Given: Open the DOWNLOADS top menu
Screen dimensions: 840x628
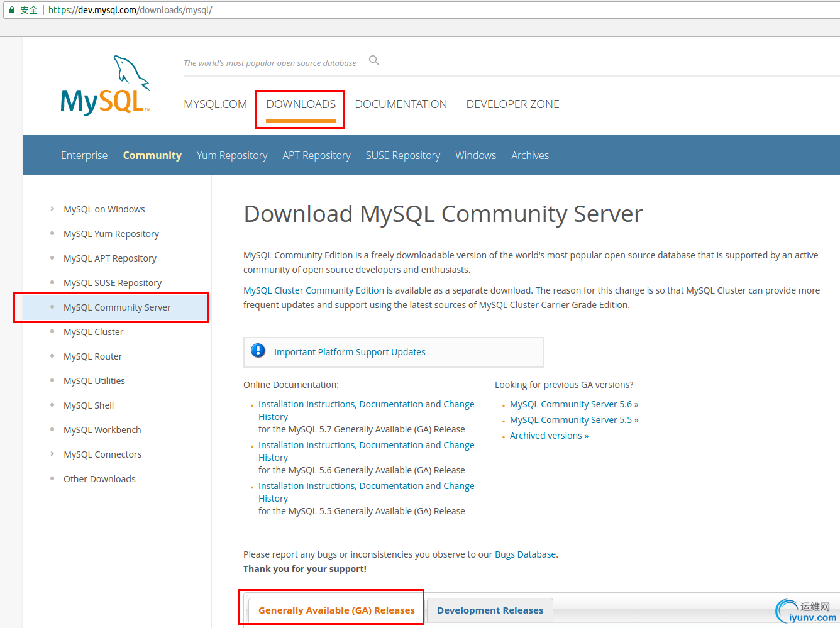Looking at the screenshot, I should pos(301,104).
